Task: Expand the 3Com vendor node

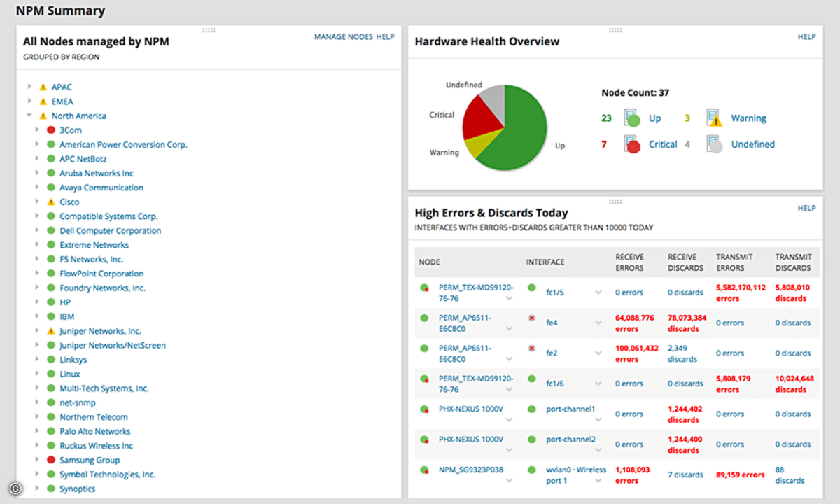Action: [x=37, y=130]
